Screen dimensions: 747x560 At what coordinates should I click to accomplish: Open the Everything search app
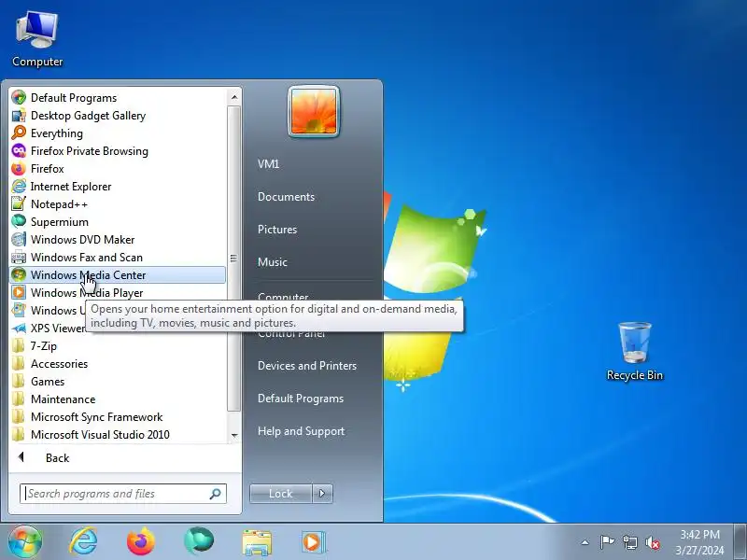(x=118, y=133)
